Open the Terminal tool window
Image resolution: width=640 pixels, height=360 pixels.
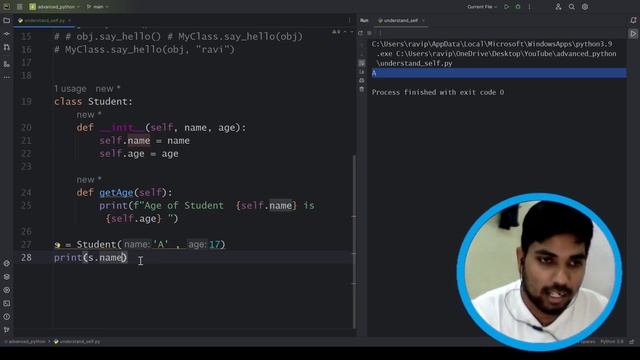(7, 303)
